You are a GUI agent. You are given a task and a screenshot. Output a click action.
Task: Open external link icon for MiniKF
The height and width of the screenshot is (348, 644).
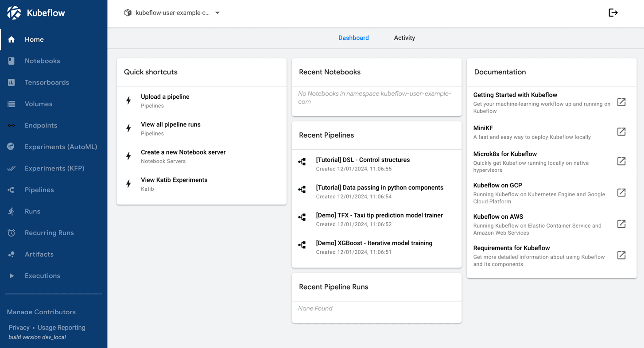(621, 132)
